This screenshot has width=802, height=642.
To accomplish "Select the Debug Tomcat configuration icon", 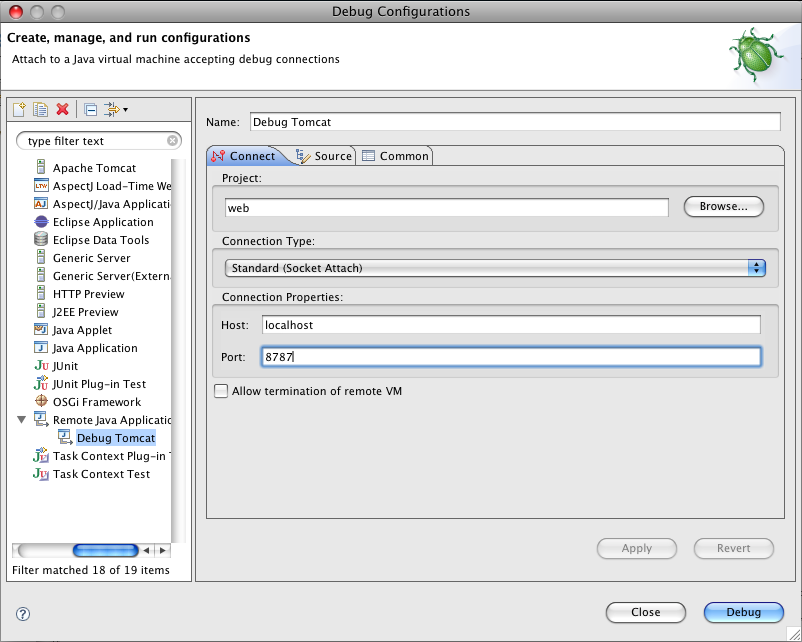I will click(65, 437).
